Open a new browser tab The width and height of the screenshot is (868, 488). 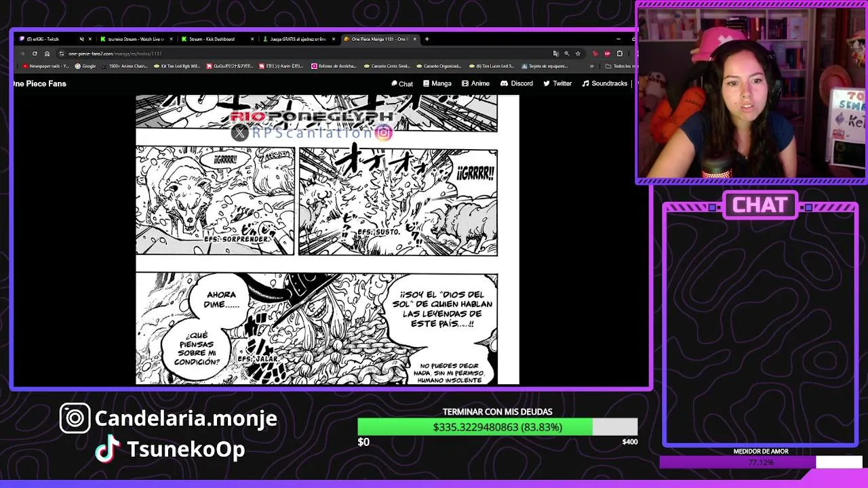(427, 39)
